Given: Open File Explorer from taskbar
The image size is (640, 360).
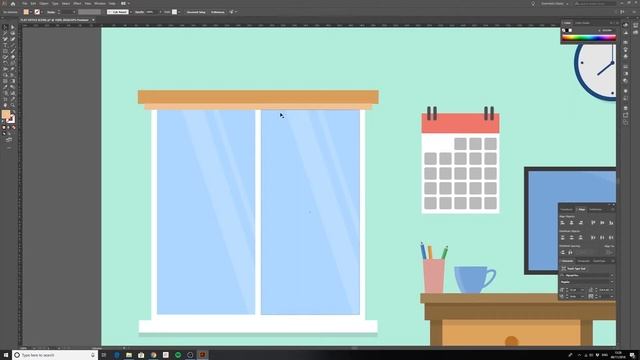Looking at the screenshot, I should click(129, 355).
